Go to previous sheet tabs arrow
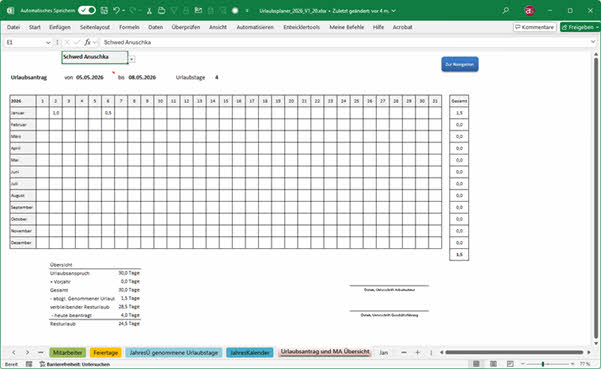The image size is (601, 369). 14,353
